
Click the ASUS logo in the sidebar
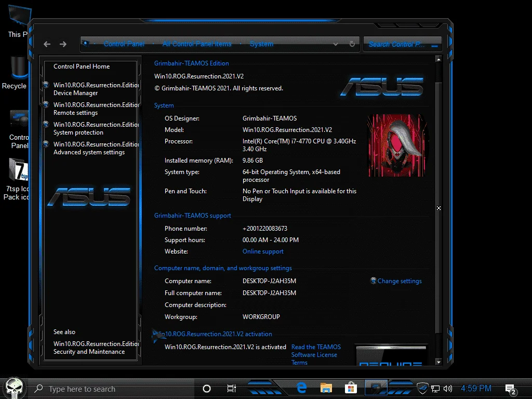pos(89,197)
